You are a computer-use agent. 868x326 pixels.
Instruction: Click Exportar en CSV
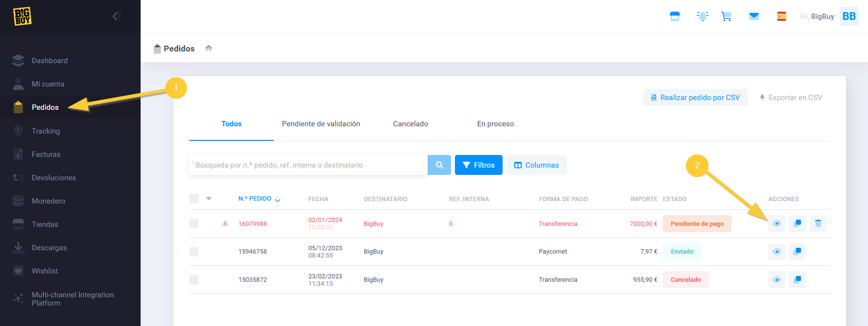coord(791,98)
